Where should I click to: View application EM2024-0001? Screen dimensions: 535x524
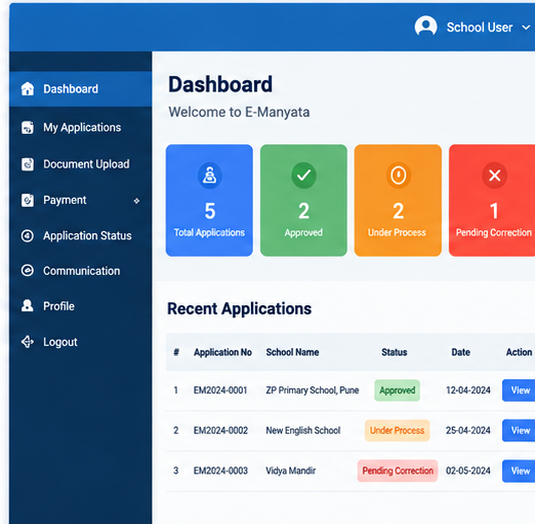coord(519,390)
